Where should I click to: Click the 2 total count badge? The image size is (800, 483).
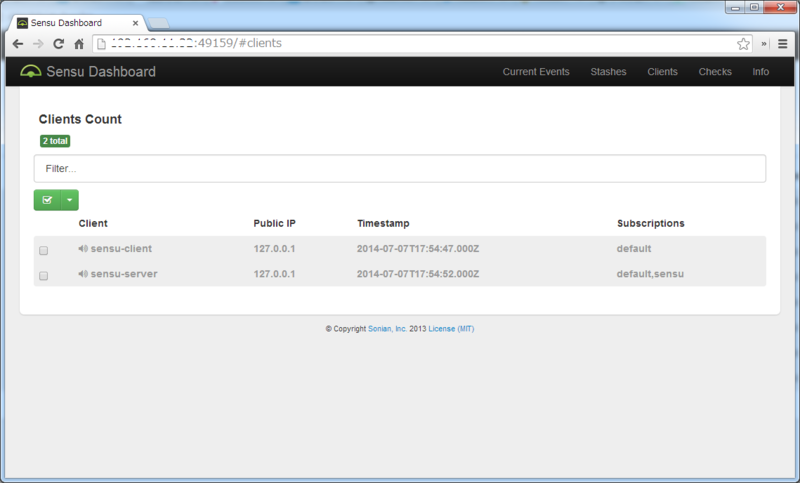(55, 141)
